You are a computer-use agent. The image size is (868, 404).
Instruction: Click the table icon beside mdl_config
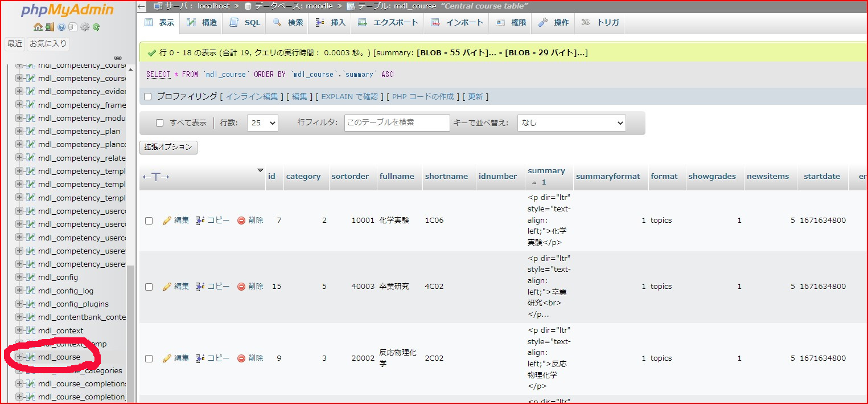[x=31, y=278]
